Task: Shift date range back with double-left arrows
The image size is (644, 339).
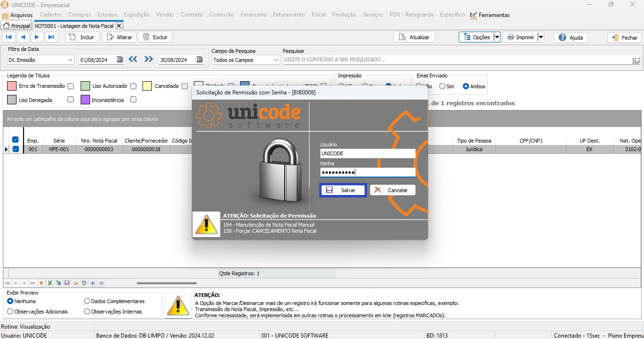Action: pos(133,59)
